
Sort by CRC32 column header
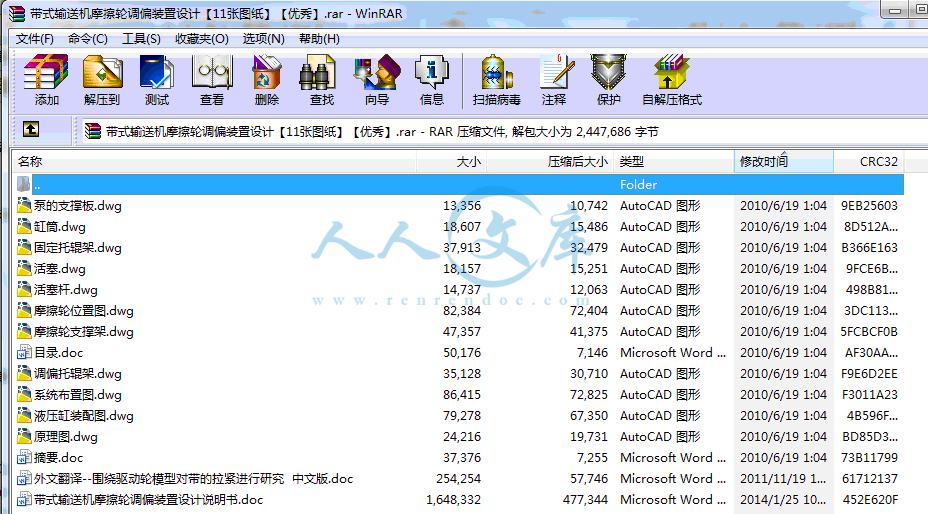[869, 162]
